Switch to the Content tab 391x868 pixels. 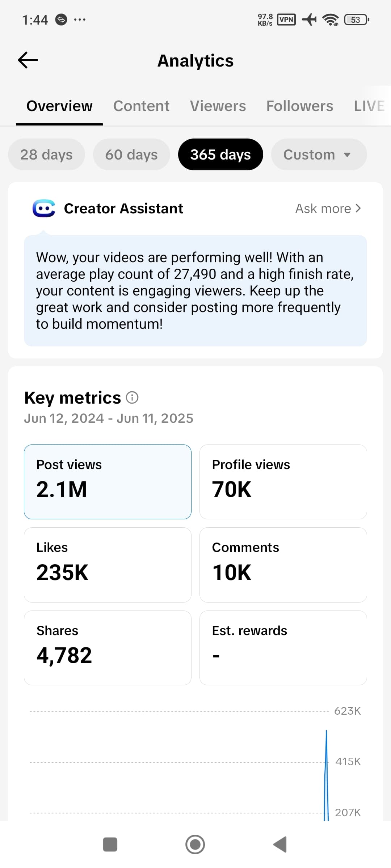click(x=141, y=106)
